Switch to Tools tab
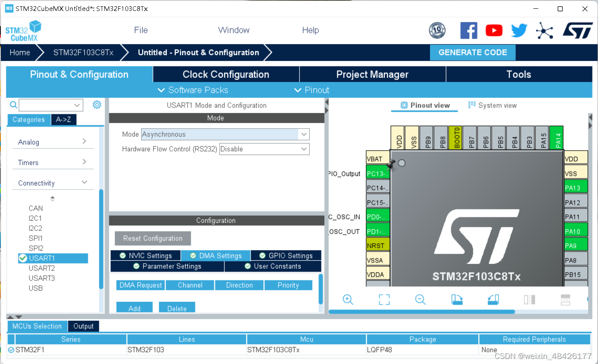Viewport: 598px width, 364px height. [x=519, y=74]
